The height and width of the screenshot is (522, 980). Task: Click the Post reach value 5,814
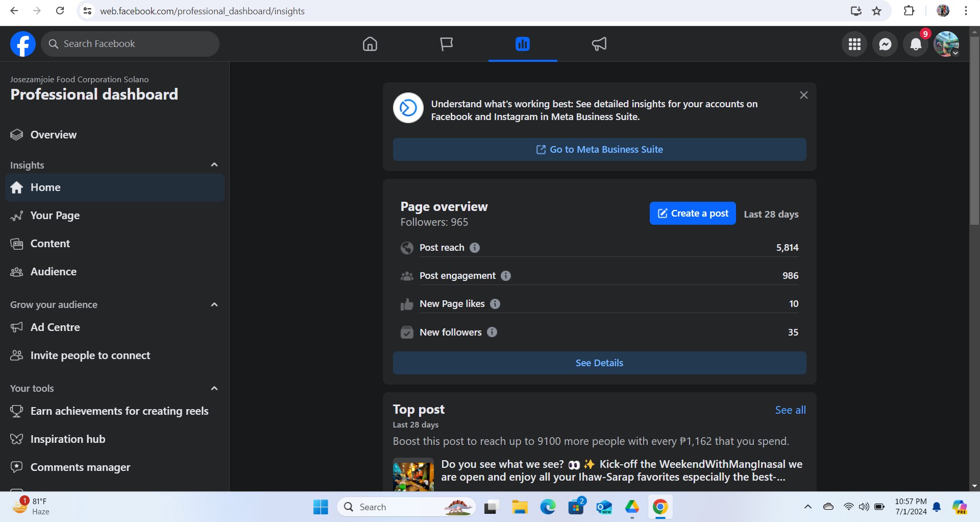point(788,248)
